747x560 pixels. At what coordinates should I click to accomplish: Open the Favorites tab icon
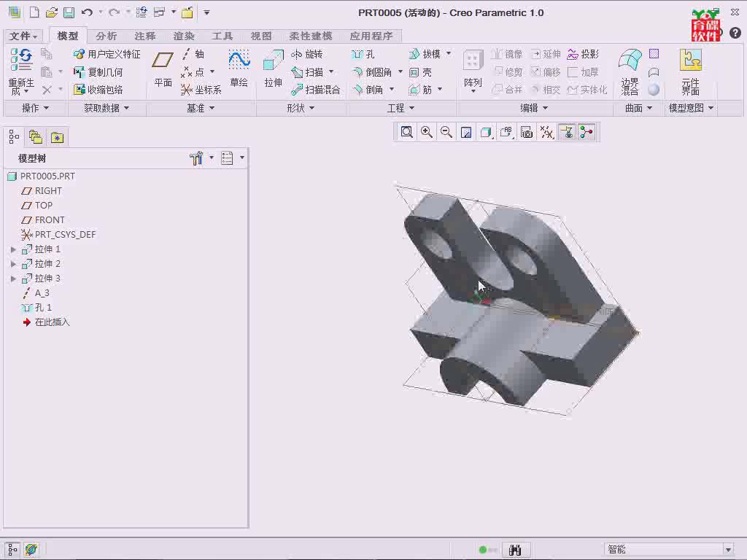pyautogui.click(x=57, y=137)
